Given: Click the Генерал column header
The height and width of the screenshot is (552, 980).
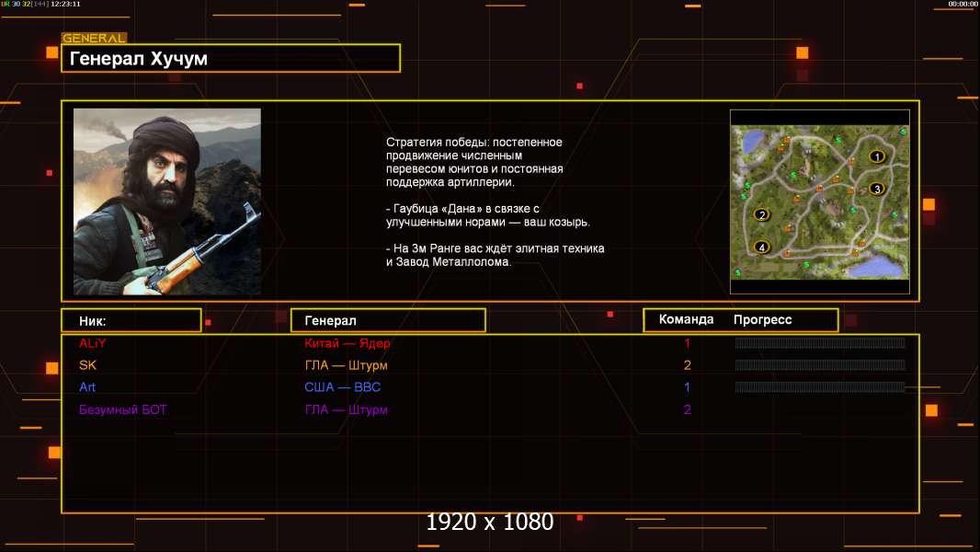Looking at the screenshot, I should coord(388,321).
